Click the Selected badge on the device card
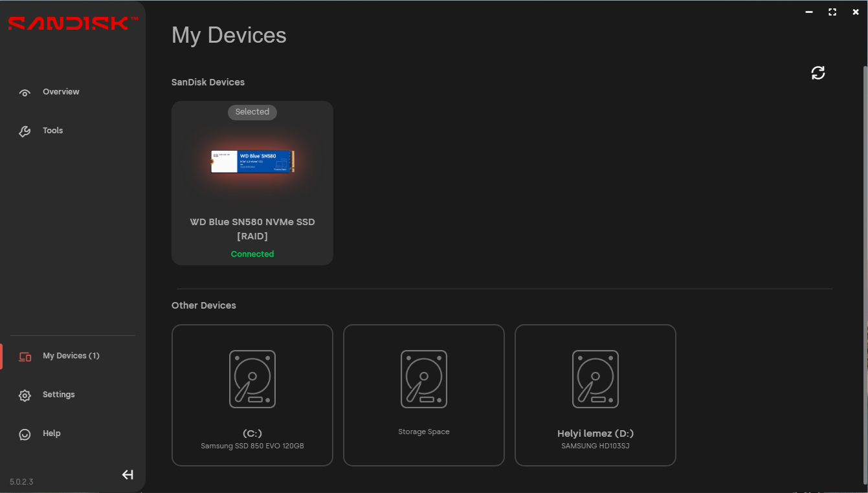This screenshot has height=493, width=868. point(252,112)
